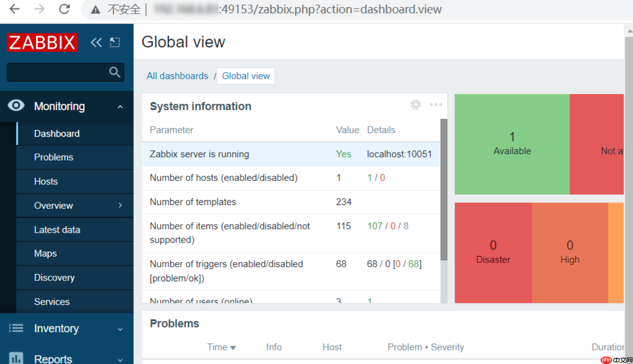Click the Global view breadcrumb link
The width and height of the screenshot is (633, 364).
coord(246,76)
